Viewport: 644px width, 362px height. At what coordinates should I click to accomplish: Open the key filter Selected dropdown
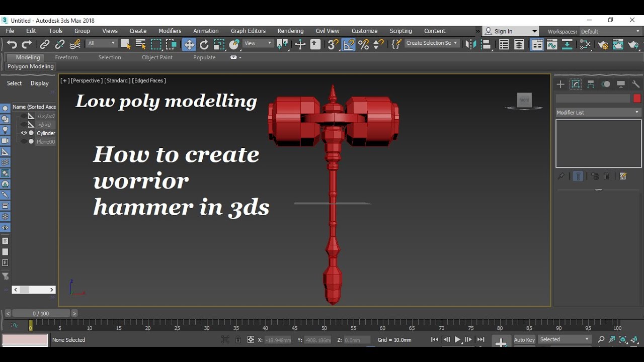(x=565, y=340)
